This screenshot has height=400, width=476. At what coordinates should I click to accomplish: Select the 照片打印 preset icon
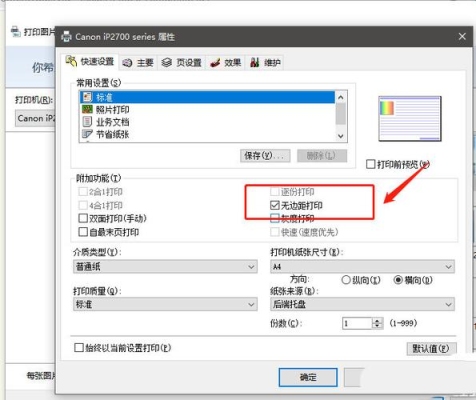point(87,109)
